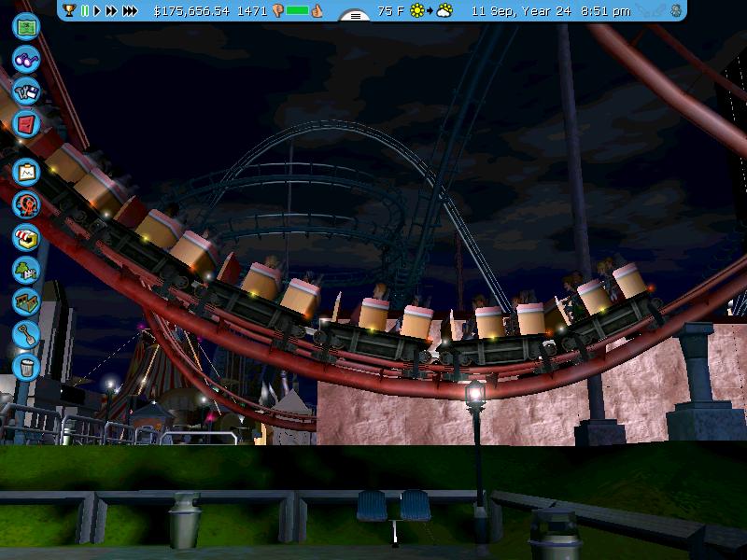Open view options binoculars icon
747x560 pixels.
pyautogui.click(x=26, y=60)
